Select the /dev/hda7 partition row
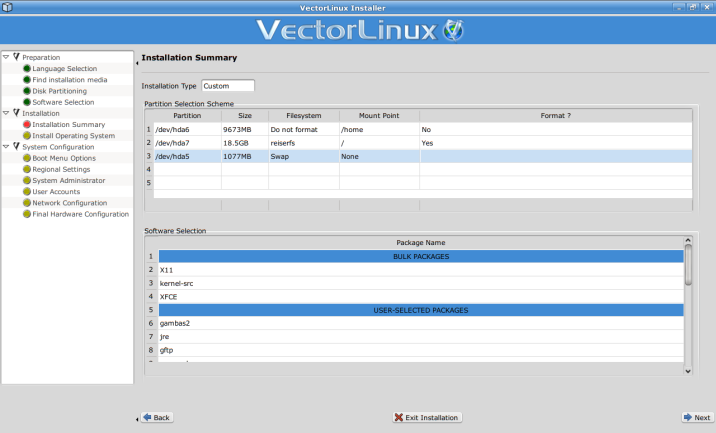716x433 pixels. coord(180,143)
